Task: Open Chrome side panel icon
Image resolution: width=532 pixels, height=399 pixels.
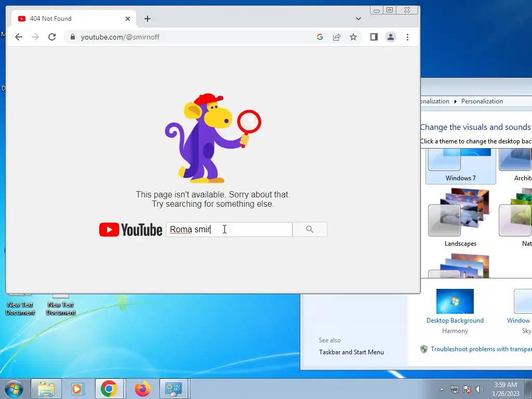Action: [x=374, y=37]
